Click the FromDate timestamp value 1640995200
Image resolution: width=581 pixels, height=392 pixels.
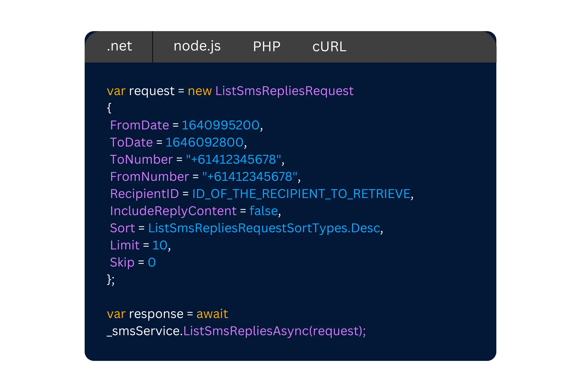(x=221, y=125)
